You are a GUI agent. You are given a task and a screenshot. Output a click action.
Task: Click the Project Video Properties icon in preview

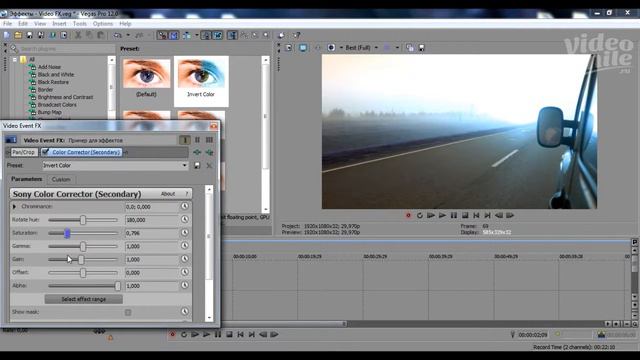pyautogui.click(x=289, y=48)
